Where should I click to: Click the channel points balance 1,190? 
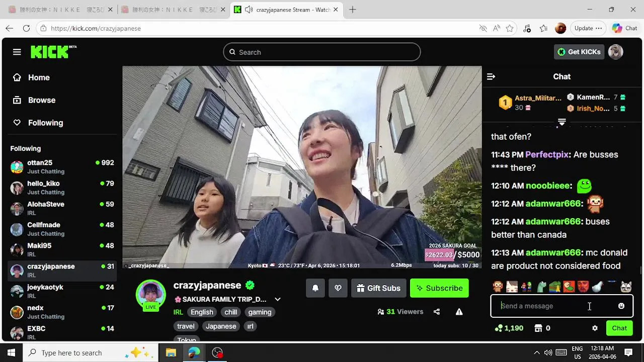[x=509, y=328]
